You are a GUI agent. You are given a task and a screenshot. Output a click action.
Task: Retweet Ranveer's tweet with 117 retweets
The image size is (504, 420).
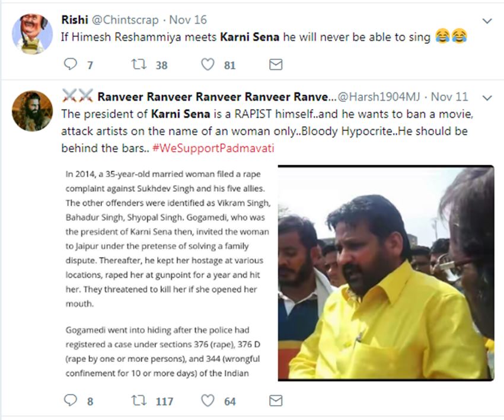point(139,401)
